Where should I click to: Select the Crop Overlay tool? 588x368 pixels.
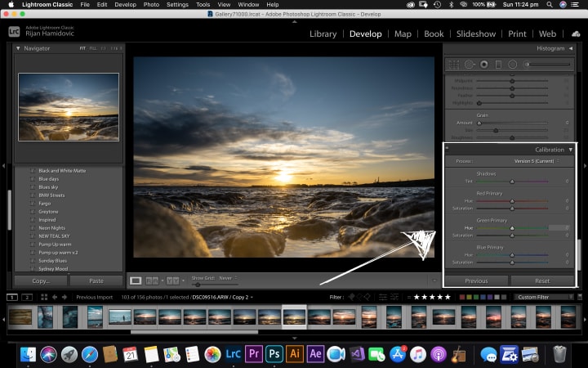(x=454, y=65)
